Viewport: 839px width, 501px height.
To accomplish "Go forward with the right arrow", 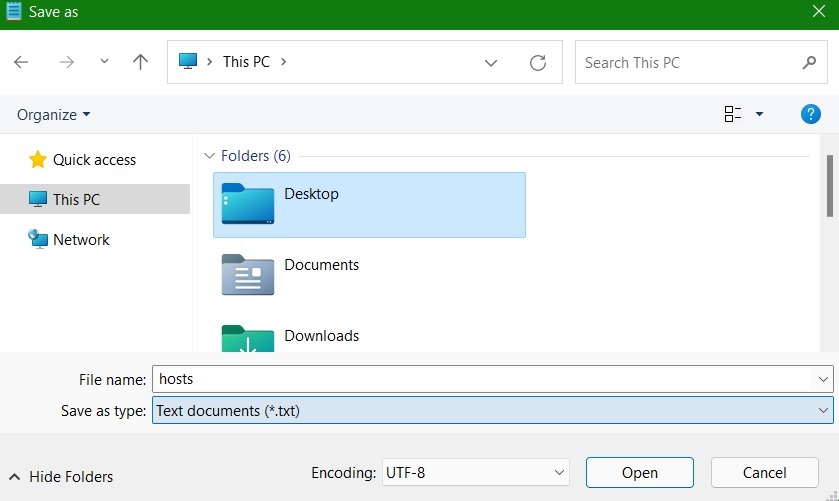I will [67, 62].
